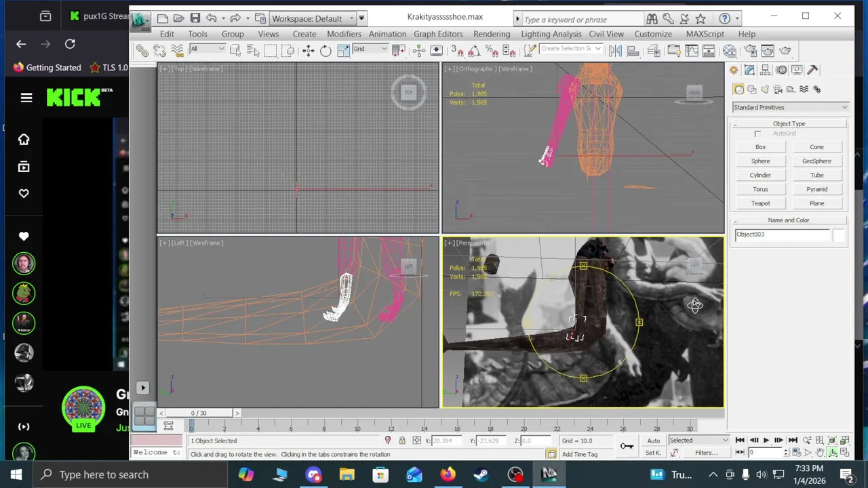Viewport: 868px width, 488px height.
Task: Activate the Select and Rotate tool
Action: [325, 51]
